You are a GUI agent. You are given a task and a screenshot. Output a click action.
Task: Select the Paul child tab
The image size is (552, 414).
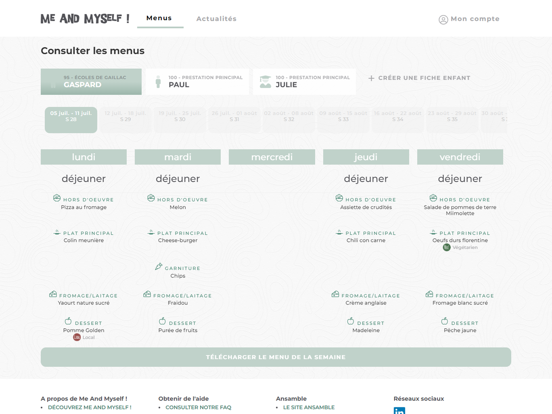coord(197,82)
